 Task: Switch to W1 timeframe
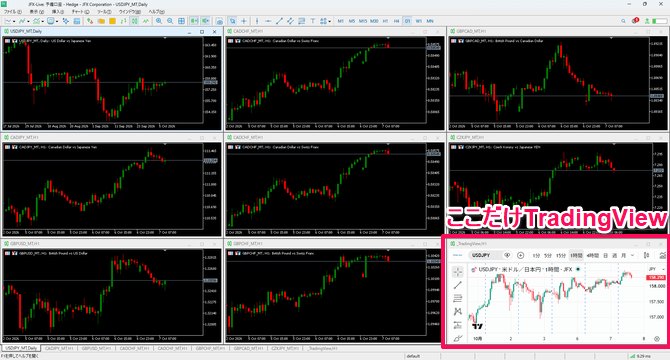[x=418, y=21]
